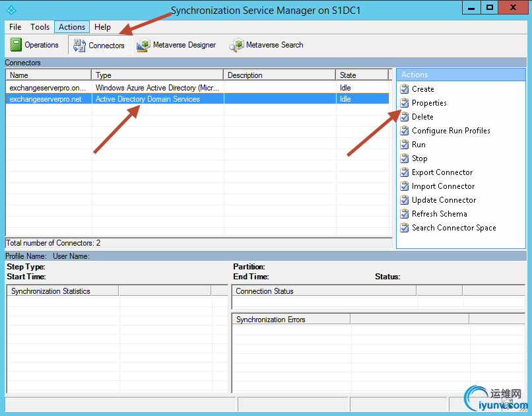Image resolution: width=532 pixels, height=416 pixels.
Task: Select the exchangeserverpro.net connector row
Action: pyautogui.click(x=197, y=99)
